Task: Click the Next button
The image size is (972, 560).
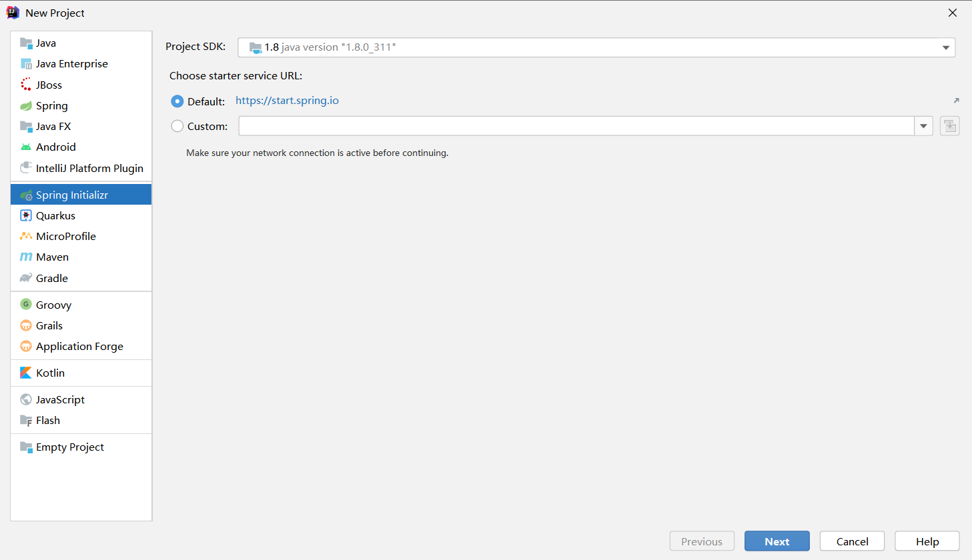Action: pos(777,541)
